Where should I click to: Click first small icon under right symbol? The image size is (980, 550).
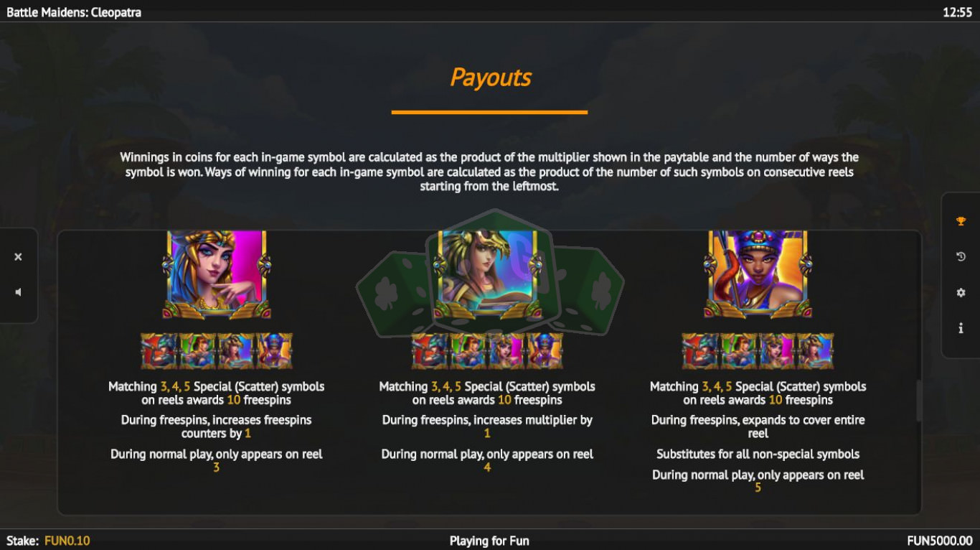pos(700,351)
